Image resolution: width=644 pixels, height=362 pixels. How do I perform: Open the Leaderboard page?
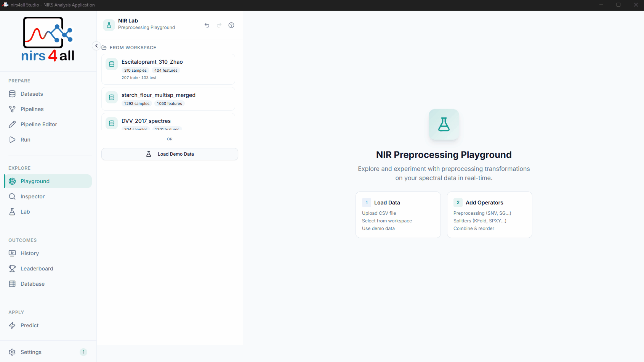[x=48, y=269]
